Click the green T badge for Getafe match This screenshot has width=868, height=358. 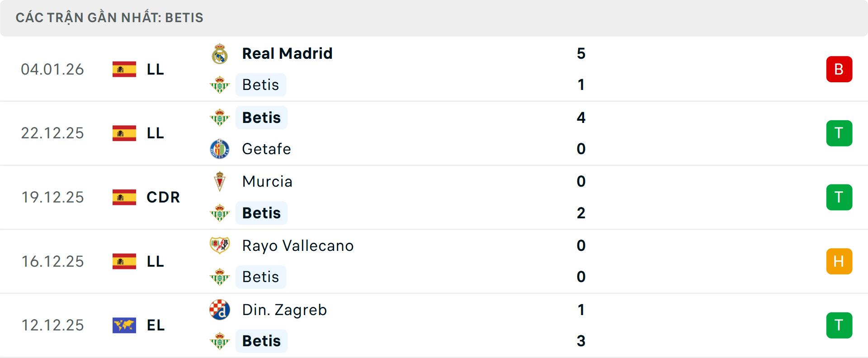click(839, 133)
